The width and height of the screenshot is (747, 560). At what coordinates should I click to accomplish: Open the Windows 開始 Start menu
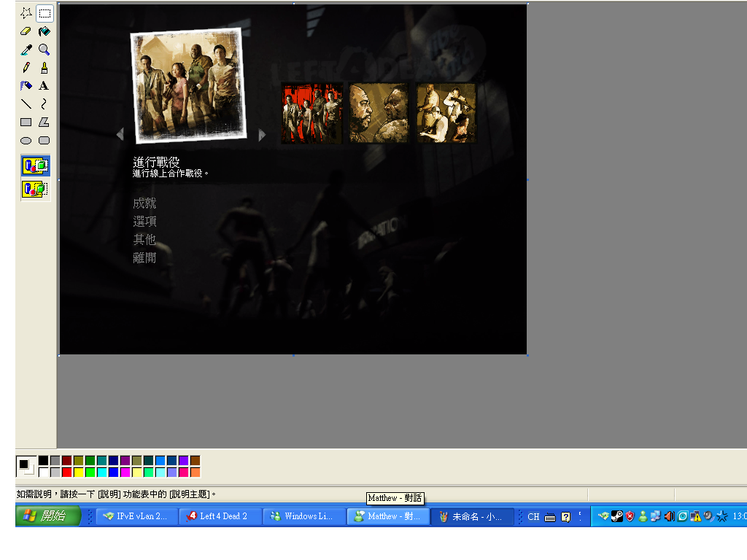click(45, 516)
